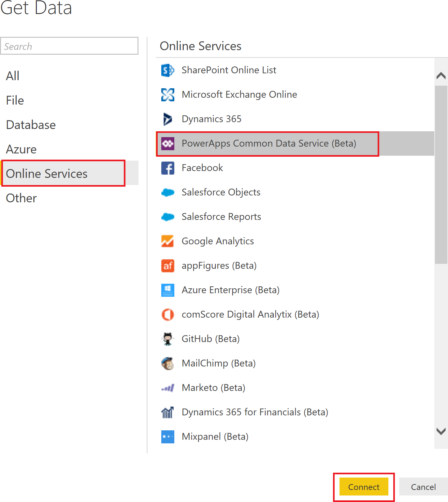Select Dynamics 365 text
Screen dimensions: 448x502
point(211,119)
